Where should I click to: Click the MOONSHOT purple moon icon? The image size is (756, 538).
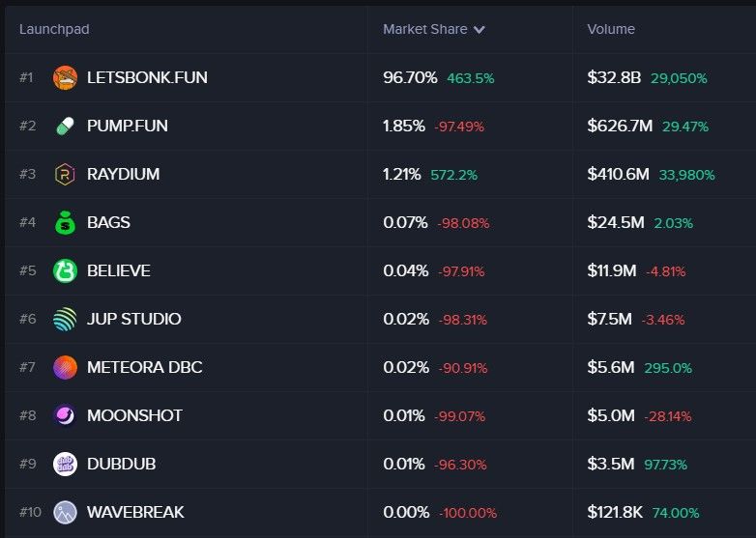[65, 415]
